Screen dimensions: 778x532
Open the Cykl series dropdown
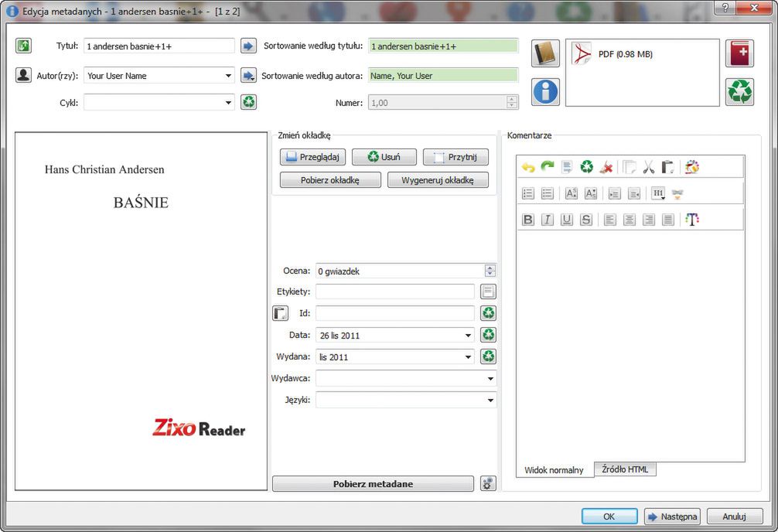pyautogui.click(x=228, y=103)
